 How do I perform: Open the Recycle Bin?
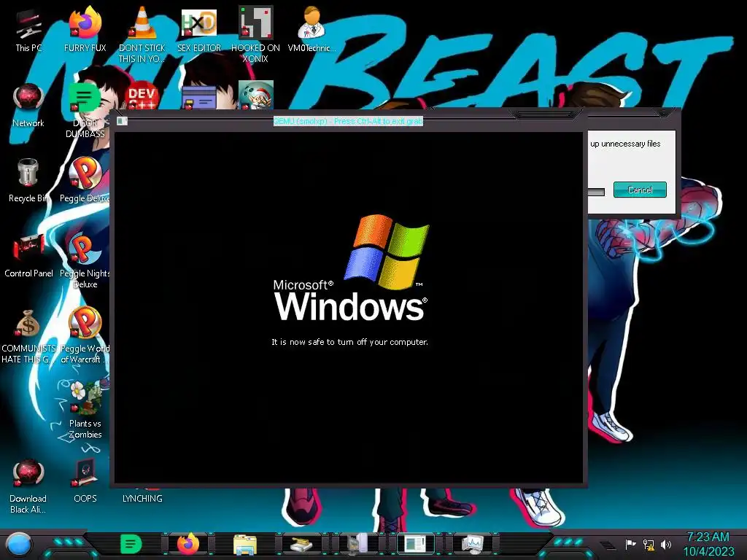(x=28, y=180)
